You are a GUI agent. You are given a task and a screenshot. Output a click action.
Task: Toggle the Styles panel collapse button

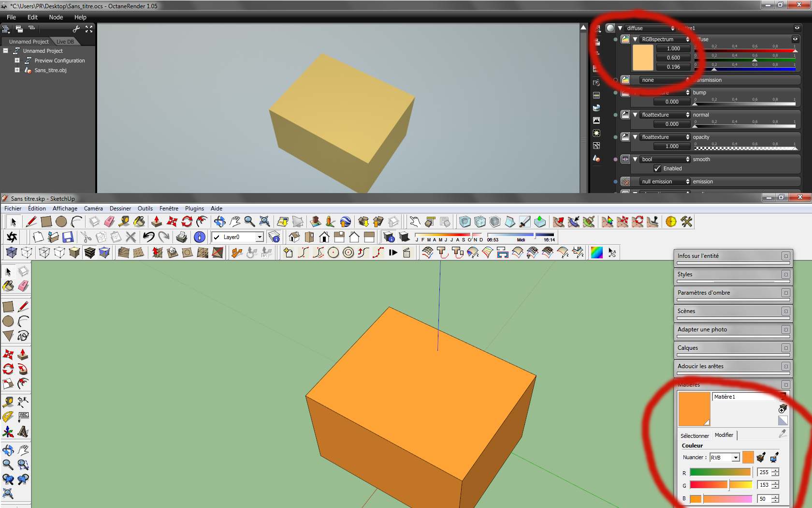point(786,274)
